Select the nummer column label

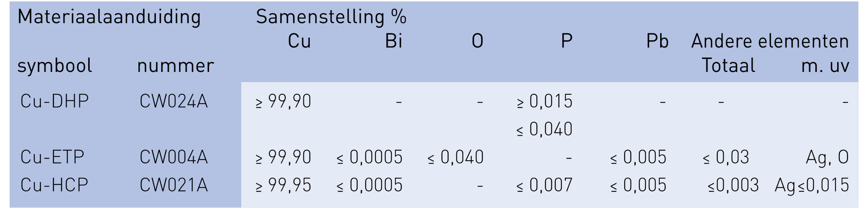click(175, 65)
